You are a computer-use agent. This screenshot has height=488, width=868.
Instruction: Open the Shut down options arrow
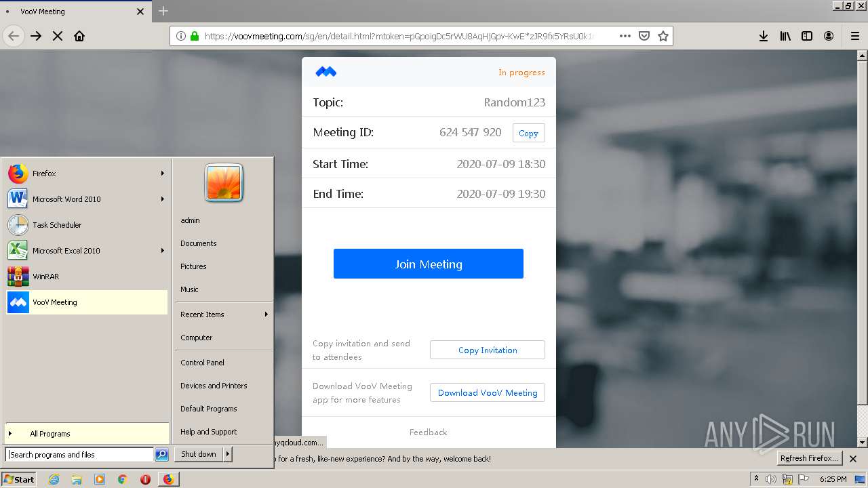click(228, 454)
